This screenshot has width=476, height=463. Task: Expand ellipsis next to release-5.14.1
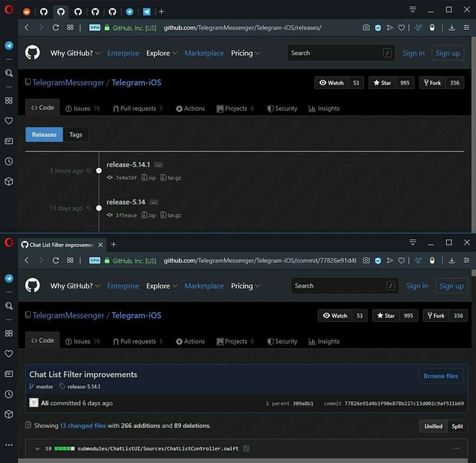pyautogui.click(x=159, y=165)
